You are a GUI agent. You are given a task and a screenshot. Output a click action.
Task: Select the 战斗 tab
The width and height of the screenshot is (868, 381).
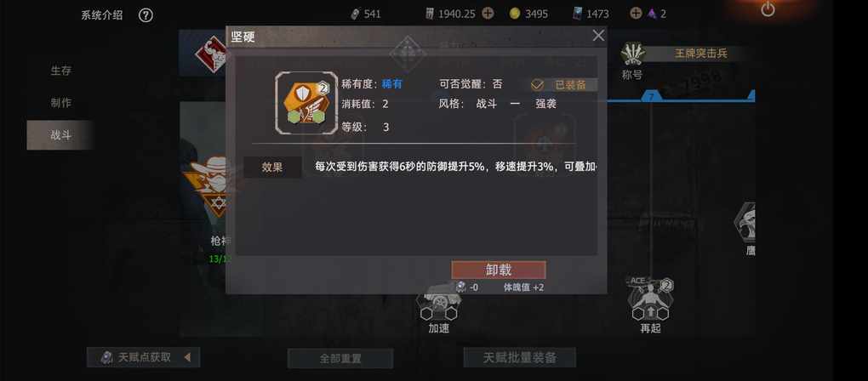pos(60,135)
